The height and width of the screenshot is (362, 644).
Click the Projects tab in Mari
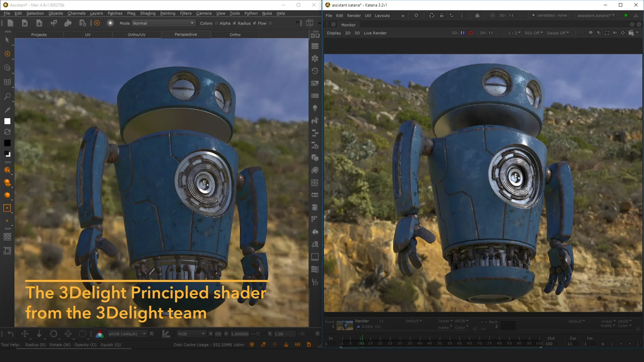[39, 35]
